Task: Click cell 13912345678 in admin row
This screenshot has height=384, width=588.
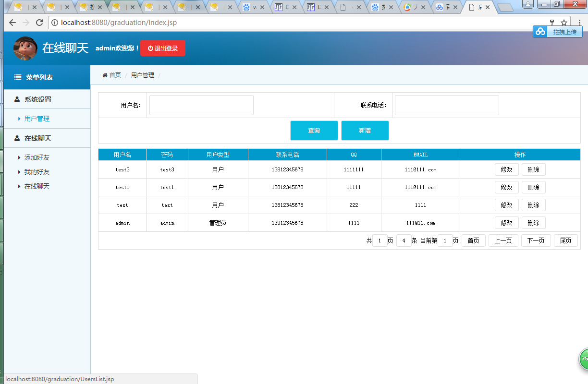Action: coord(287,223)
